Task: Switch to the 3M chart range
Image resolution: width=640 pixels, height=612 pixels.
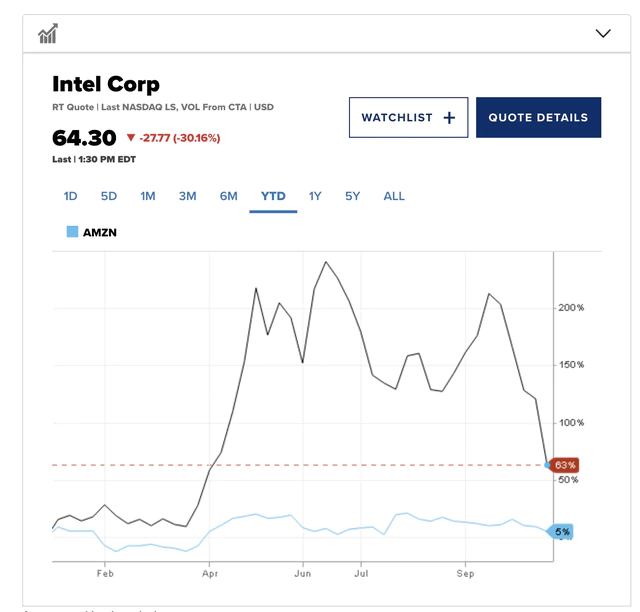Action: coord(187,196)
